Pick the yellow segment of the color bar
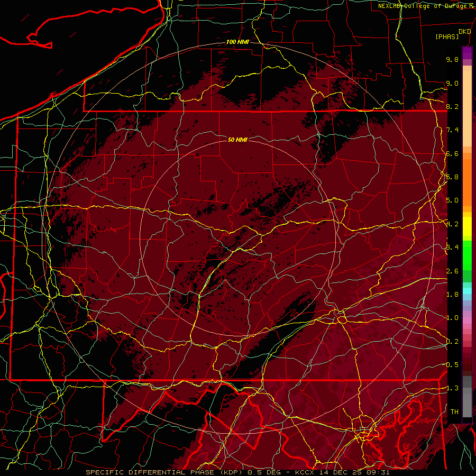The image size is (476, 476). coord(467,226)
